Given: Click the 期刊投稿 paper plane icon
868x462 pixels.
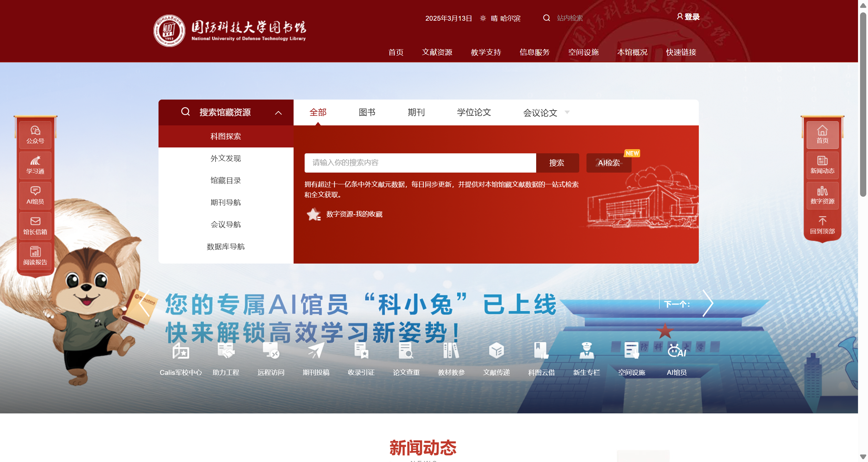Looking at the screenshot, I should click(x=316, y=351).
